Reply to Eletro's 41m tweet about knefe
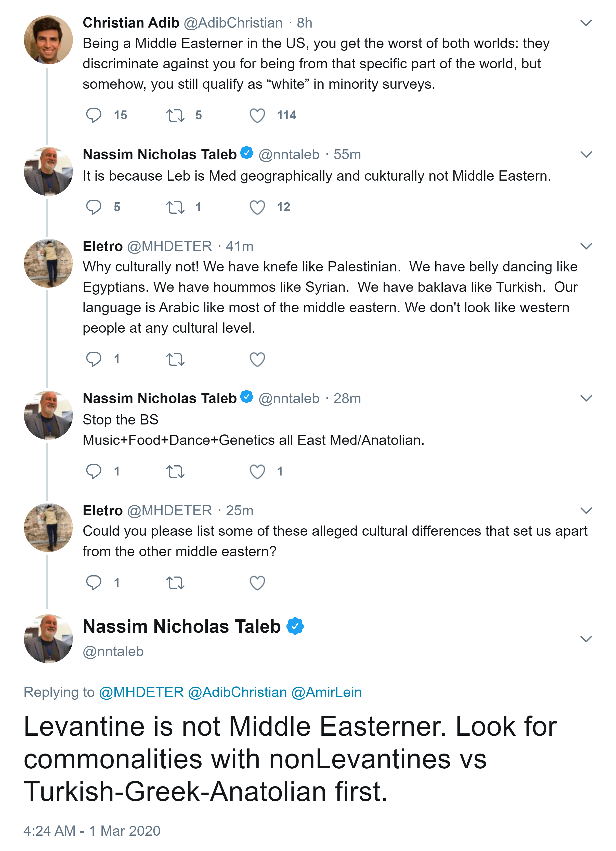Viewport: 616px width, 851px height. click(93, 359)
